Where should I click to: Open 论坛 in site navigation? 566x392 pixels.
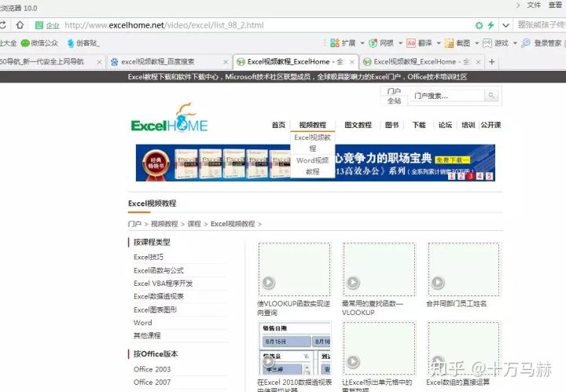[445, 125]
